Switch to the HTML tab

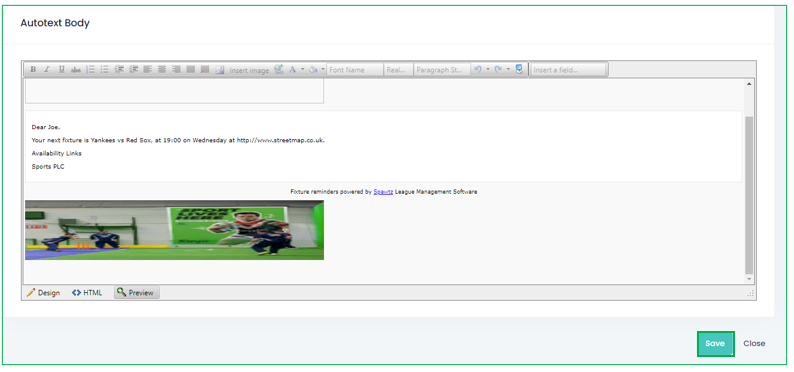[87, 293]
